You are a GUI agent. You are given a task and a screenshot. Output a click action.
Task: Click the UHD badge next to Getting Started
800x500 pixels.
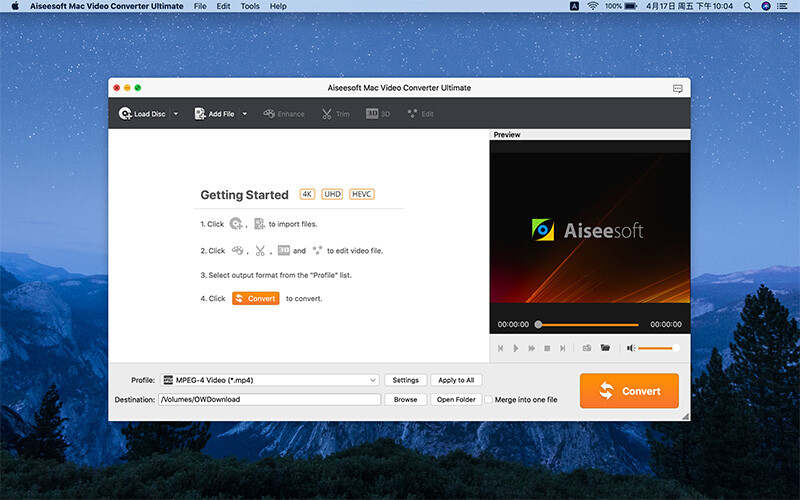coord(332,194)
